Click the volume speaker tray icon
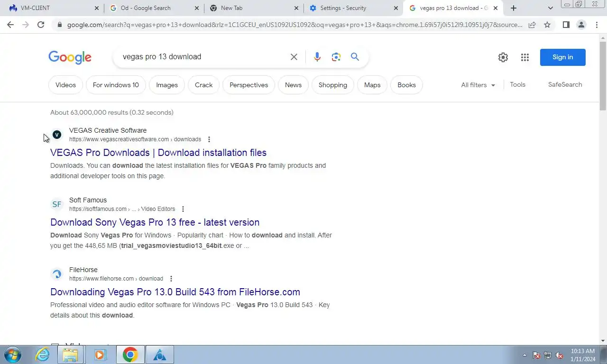 coord(559,355)
